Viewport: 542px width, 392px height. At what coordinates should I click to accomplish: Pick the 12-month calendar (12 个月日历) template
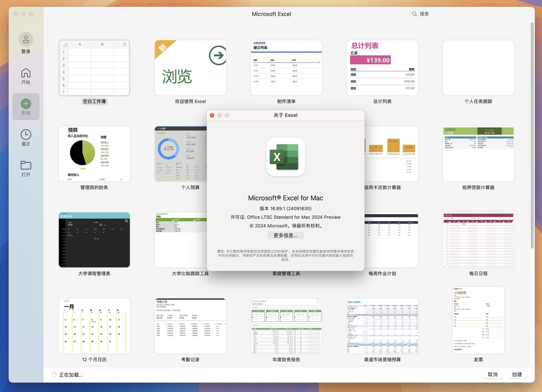tap(94, 326)
